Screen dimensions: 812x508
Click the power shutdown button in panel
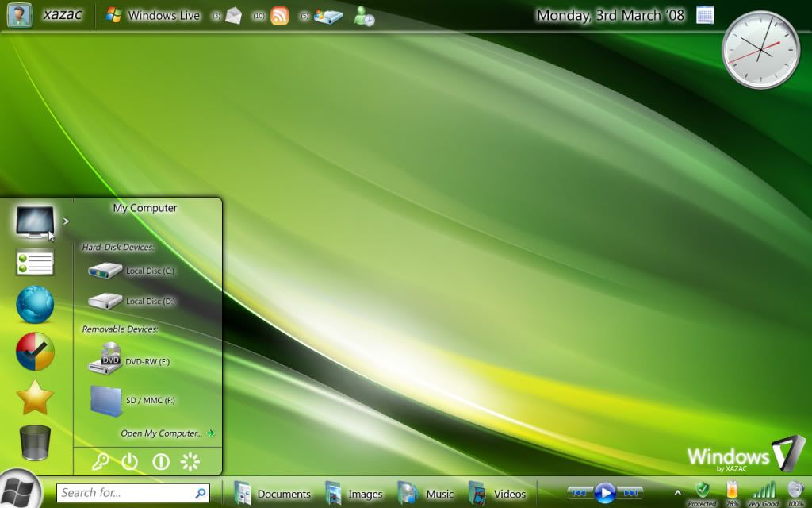[x=130, y=462]
